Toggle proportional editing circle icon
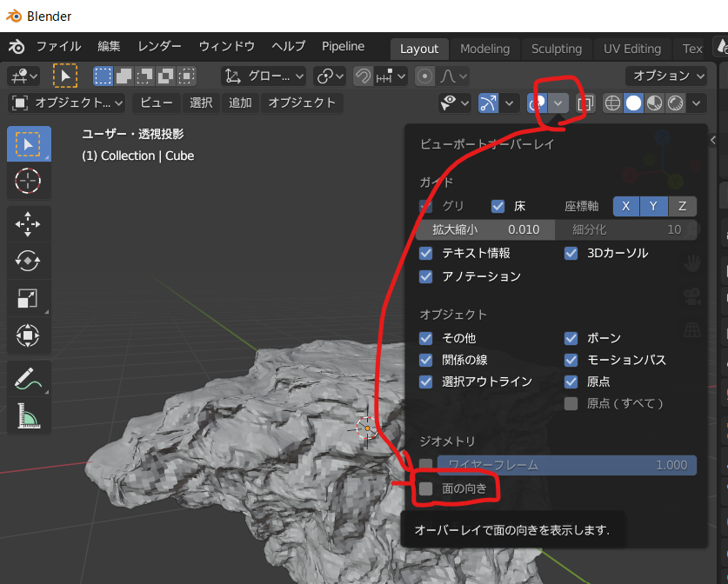The image size is (728, 584). point(424,76)
